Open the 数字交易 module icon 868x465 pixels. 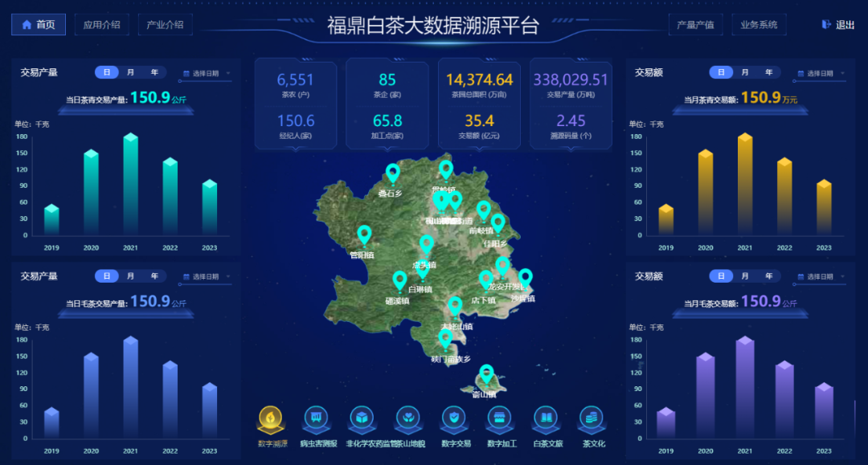click(453, 419)
